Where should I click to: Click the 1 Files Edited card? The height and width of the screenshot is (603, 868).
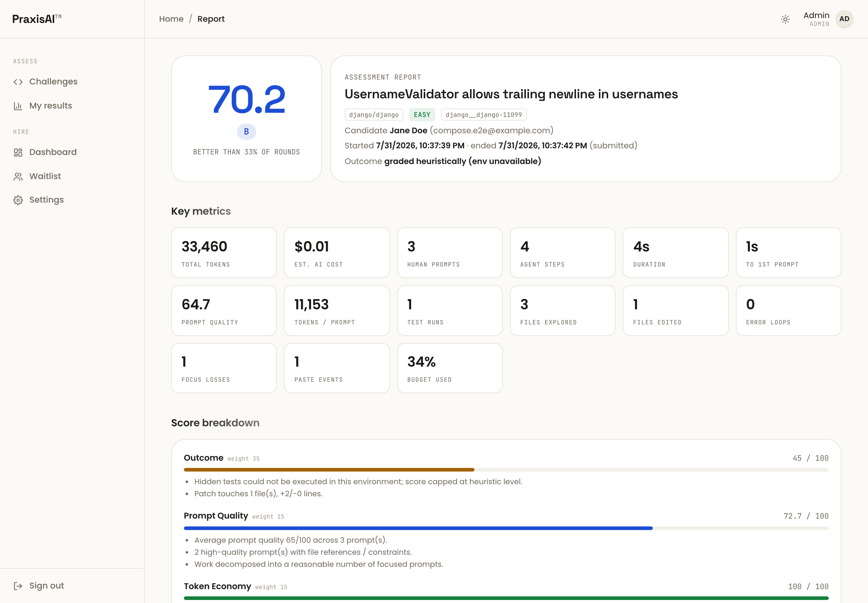click(675, 311)
